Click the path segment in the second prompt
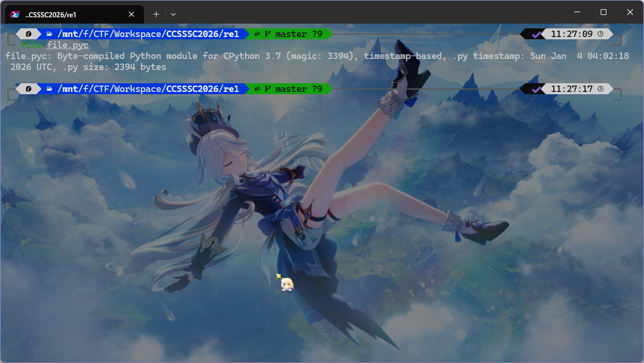The height and width of the screenshot is (363, 644). (x=147, y=89)
